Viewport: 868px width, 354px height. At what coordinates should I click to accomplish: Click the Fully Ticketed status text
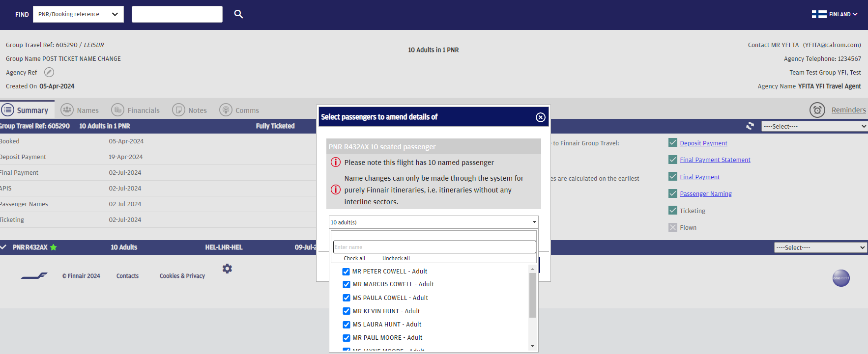pyautogui.click(x=275, y=126)
